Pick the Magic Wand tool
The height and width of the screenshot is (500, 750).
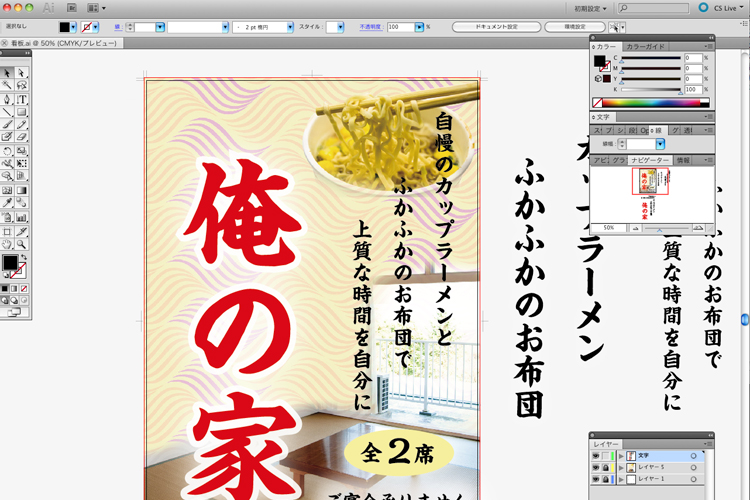pyautogui.click(x=7, y=86)
